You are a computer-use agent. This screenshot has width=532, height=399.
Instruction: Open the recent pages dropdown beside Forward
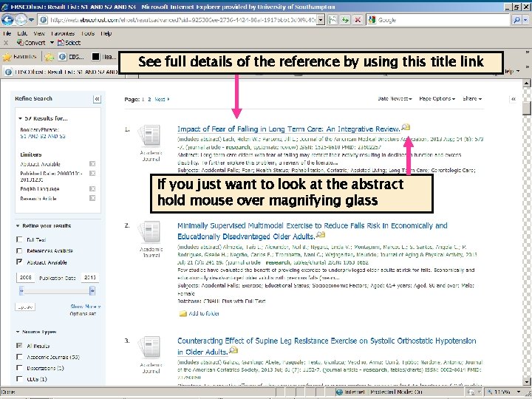click(x=31, y=20)
